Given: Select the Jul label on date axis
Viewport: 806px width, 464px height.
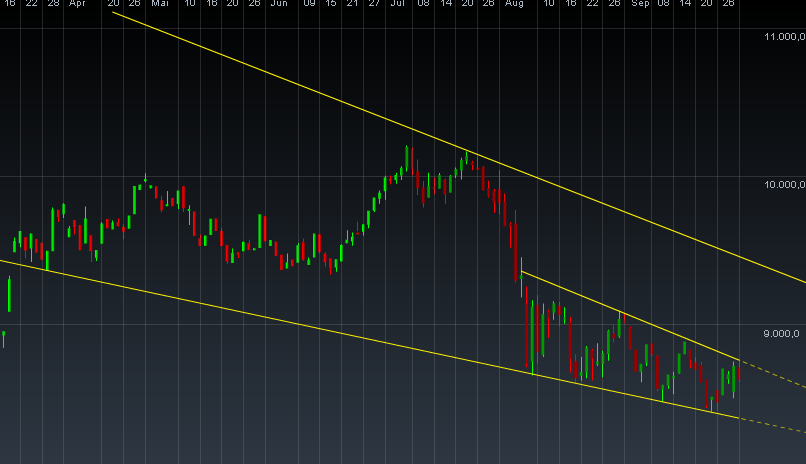Looking at the screenshot, I should [x=398, y=4].
